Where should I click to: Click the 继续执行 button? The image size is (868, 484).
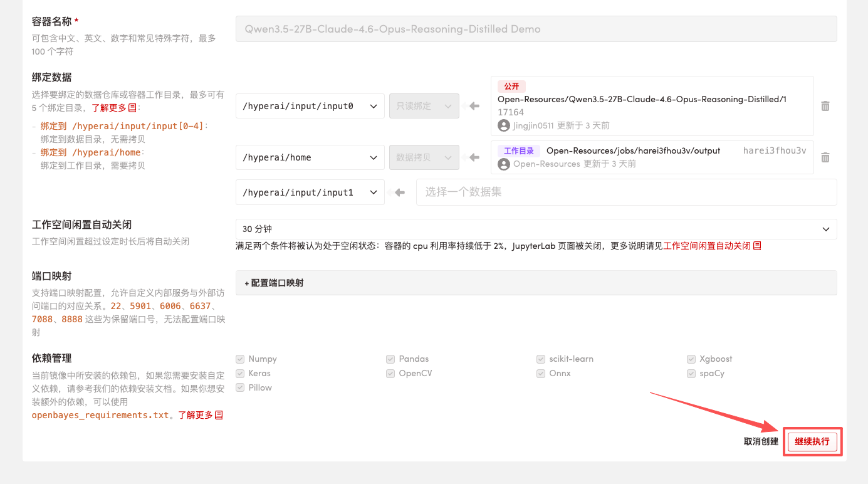tap(812, 441)
